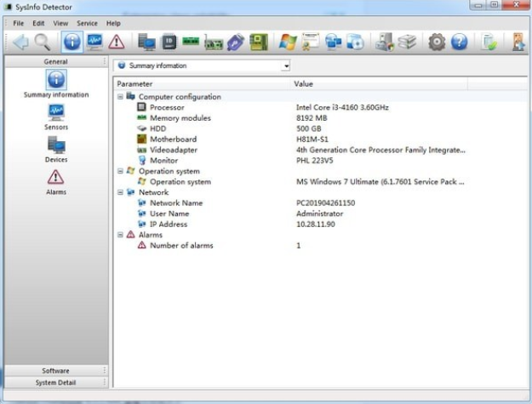The height and width of the screenshot is (404, 532).
Task: Collapse the Computer configuration tree node
Action: (120, 97)
